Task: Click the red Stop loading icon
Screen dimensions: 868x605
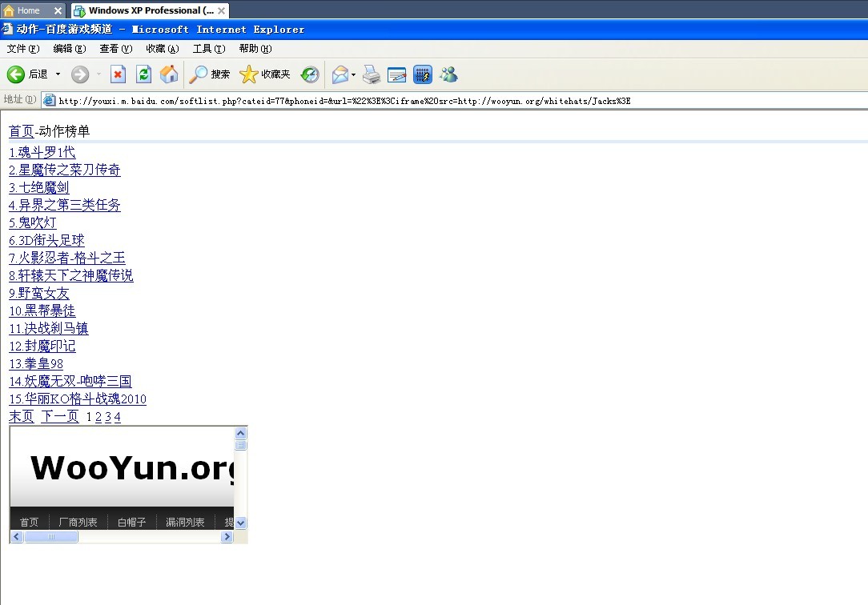Action: [118, 74]
